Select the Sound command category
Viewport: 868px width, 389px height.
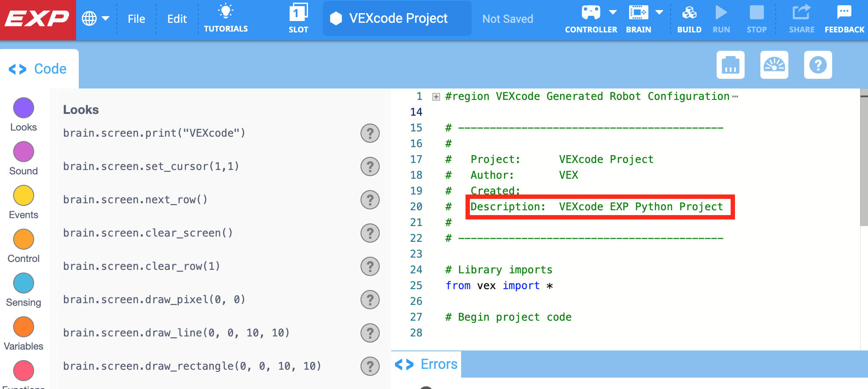point(23,152)
